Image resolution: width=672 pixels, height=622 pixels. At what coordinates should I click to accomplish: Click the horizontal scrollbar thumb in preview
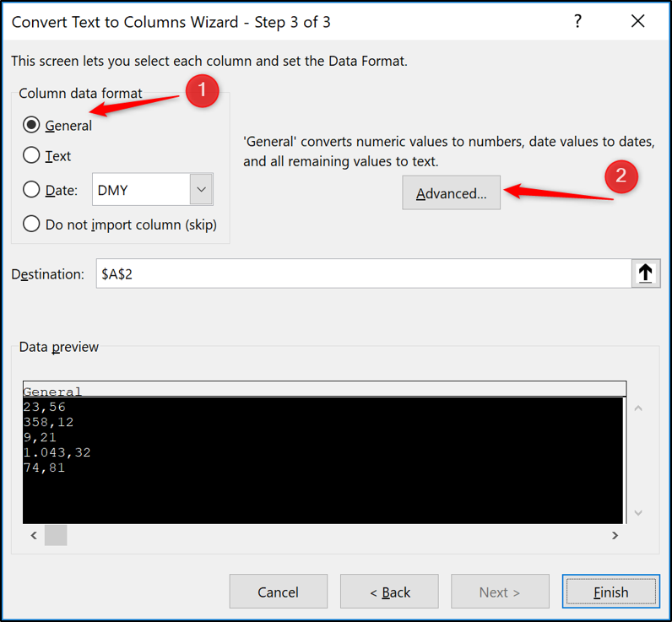56,535
